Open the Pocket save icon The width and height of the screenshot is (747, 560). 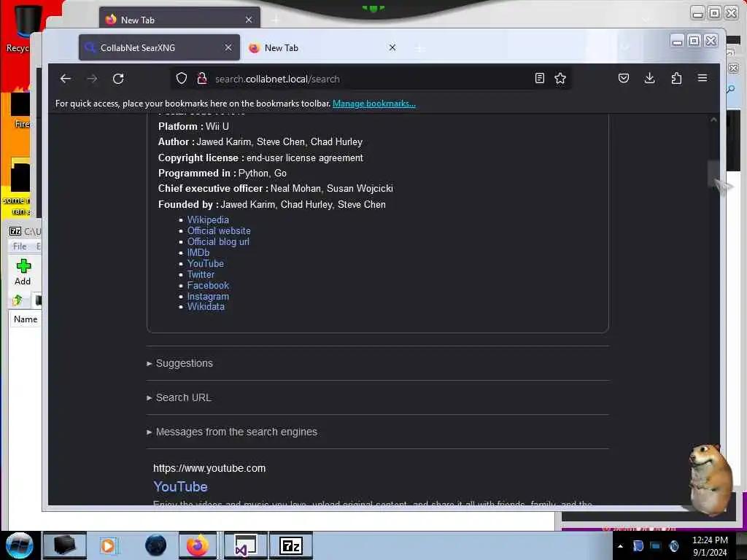[x=624, y=78]
